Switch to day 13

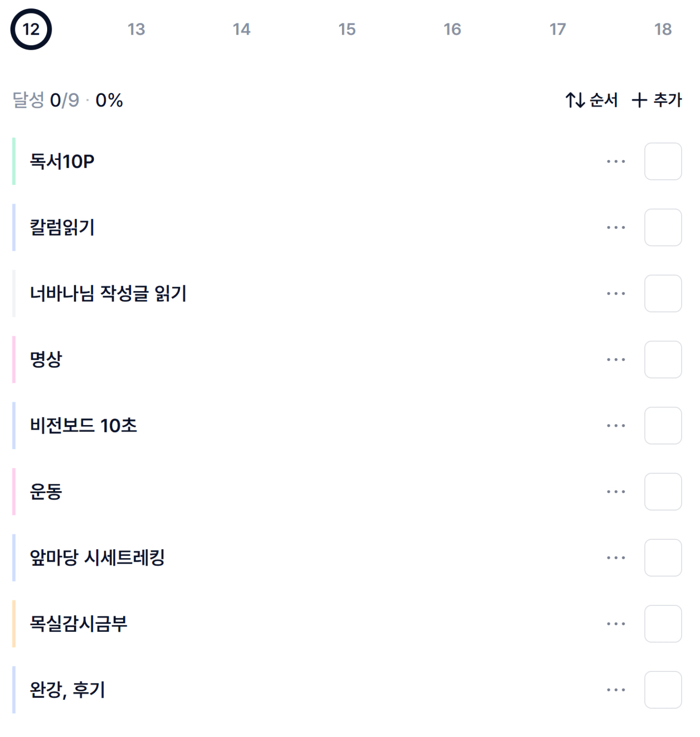136,29
